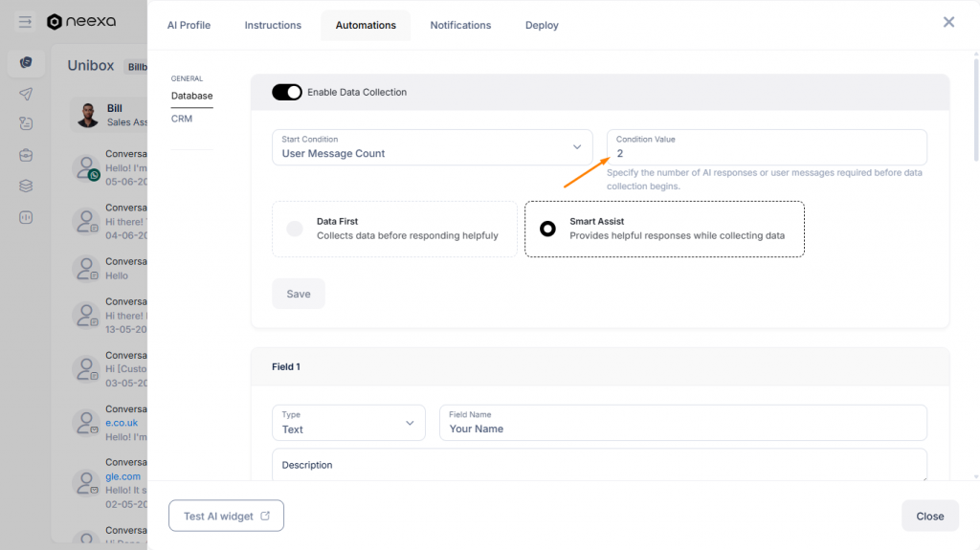980x550 pixels.
Task: Click the Test AI widget button
Action: tap(226, 516)
